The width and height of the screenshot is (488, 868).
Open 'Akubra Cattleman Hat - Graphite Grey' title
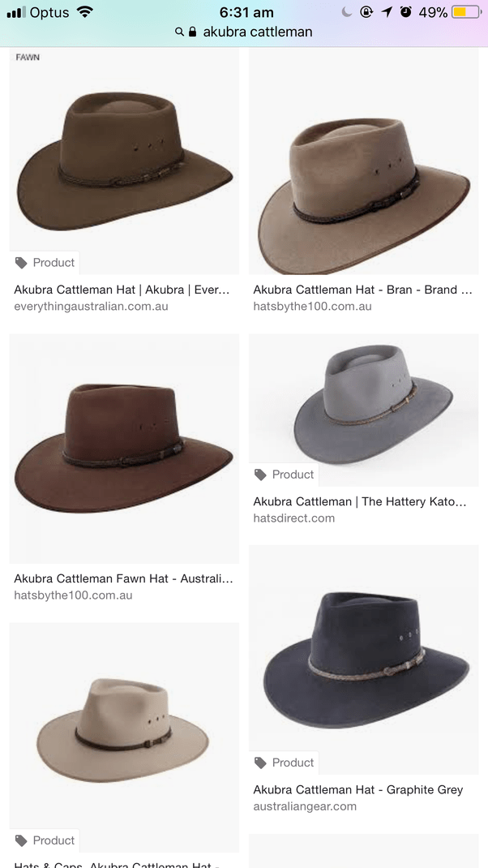358,790
